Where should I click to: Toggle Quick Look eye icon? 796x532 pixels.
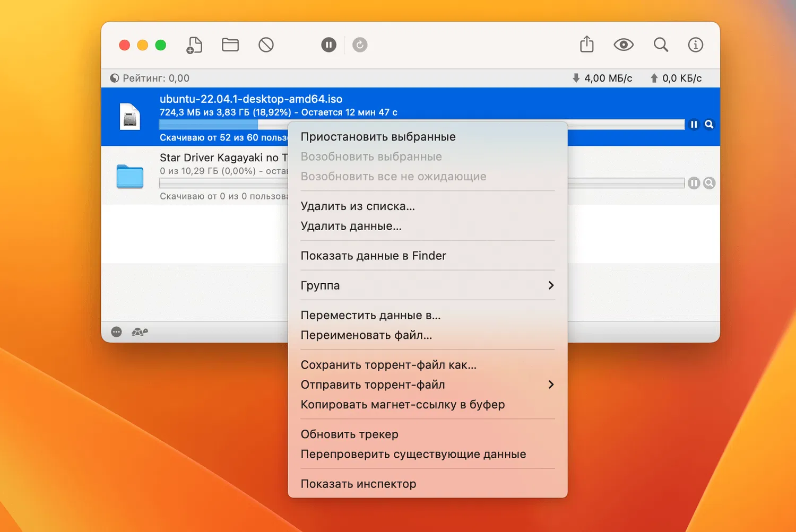click(x=624, y=45)
